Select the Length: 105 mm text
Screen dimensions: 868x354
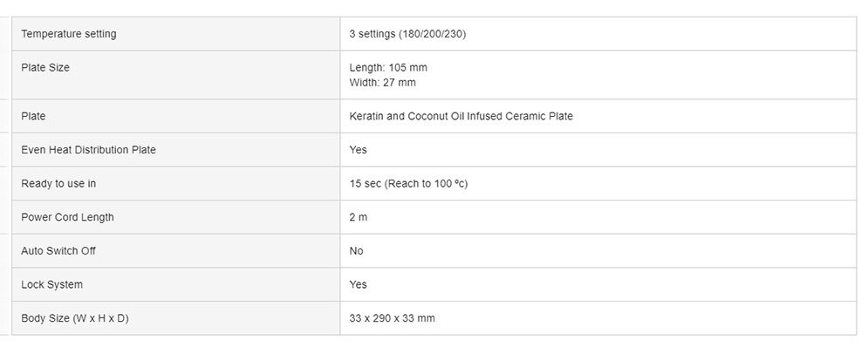click(388, 67)
